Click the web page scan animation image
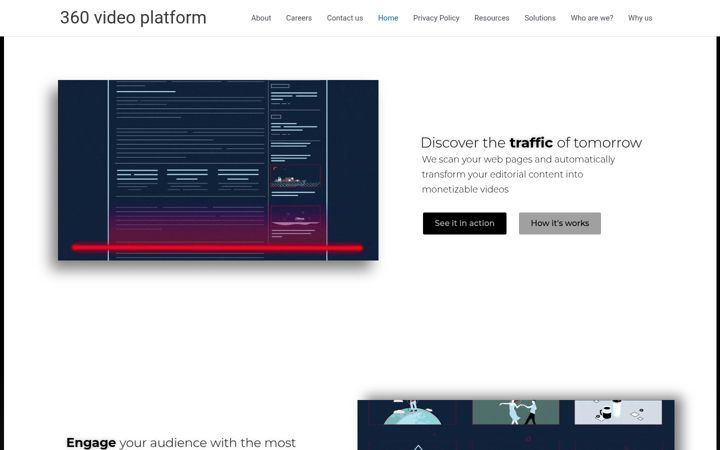Viewport: 720px width, 450px height. click(218, 170)
